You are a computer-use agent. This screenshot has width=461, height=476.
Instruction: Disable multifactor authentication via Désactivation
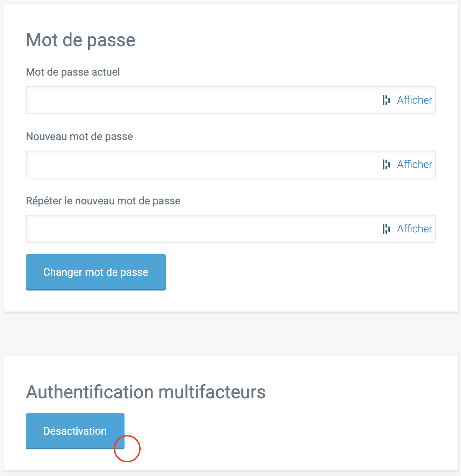[75, 431]
